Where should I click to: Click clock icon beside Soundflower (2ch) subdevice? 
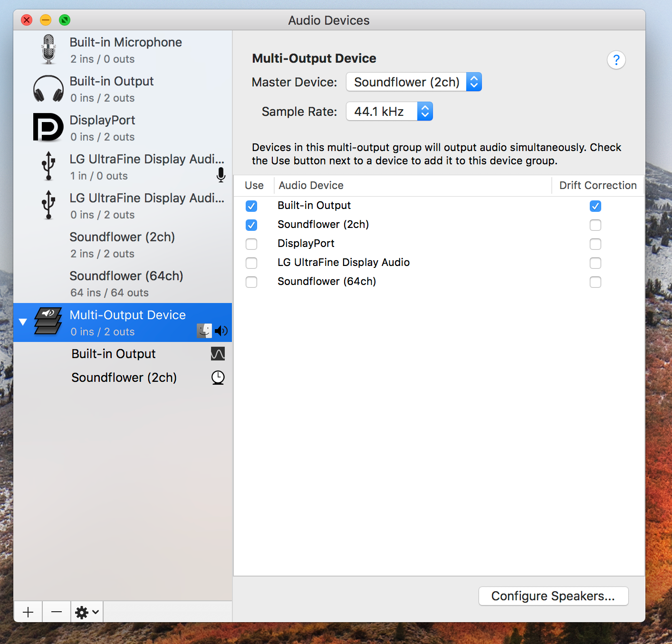[218, 378]
